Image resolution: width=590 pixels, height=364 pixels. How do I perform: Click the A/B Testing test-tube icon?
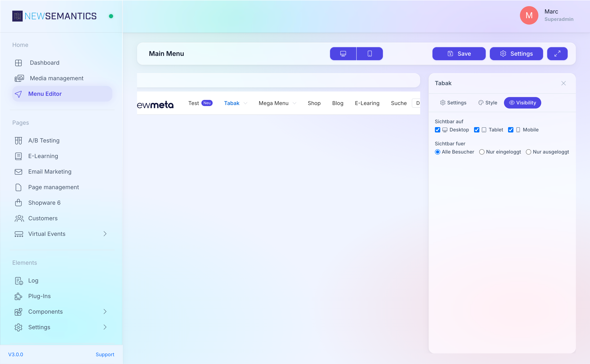[x=18, y=141]
